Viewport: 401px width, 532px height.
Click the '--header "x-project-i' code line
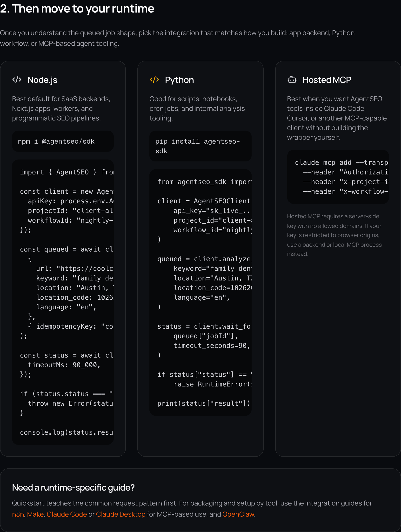pyautogui.click(x=346, y=182)
